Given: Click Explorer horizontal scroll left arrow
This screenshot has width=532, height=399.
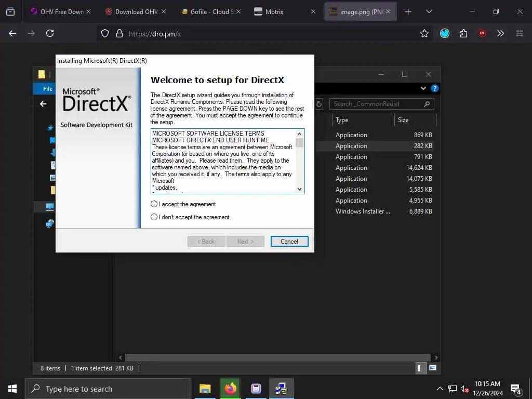Looking at the screenshot, I should [121, 357].
